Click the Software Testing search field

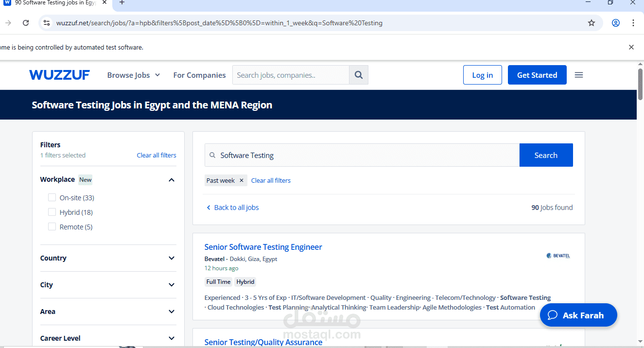click(362, 155)
